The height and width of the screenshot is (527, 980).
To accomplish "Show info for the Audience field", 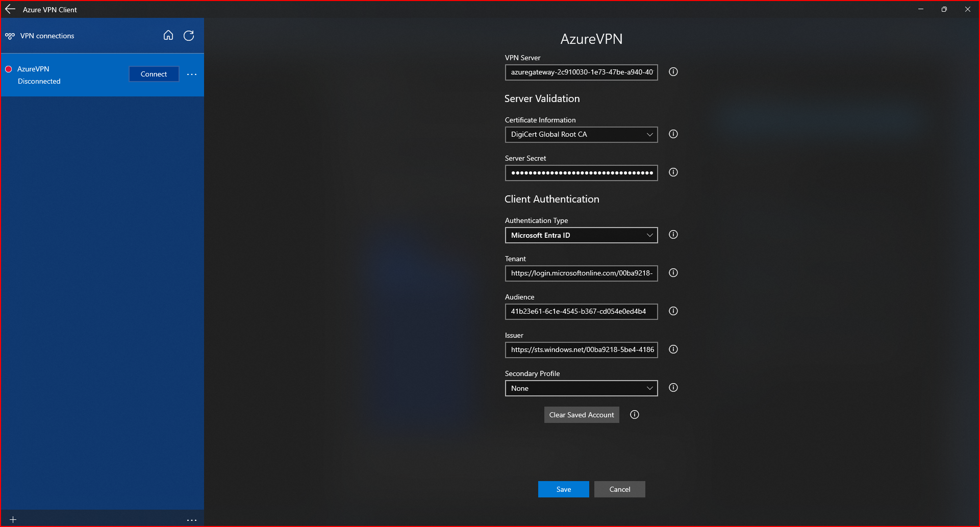I will (673, 311).
